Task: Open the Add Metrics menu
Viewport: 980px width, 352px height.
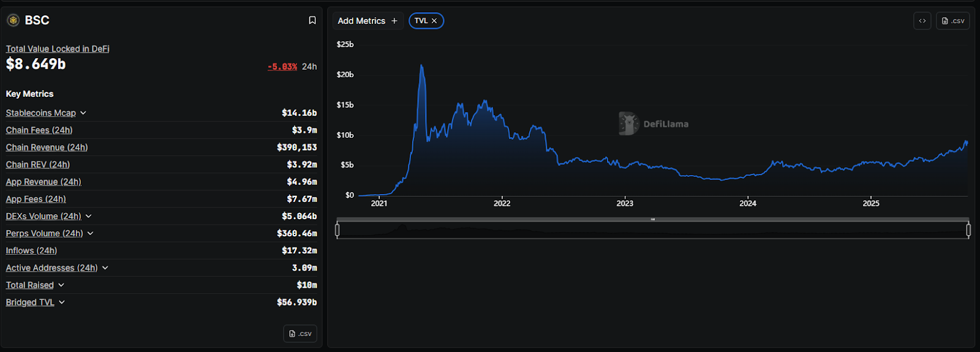Action: [x=361, y=21]
